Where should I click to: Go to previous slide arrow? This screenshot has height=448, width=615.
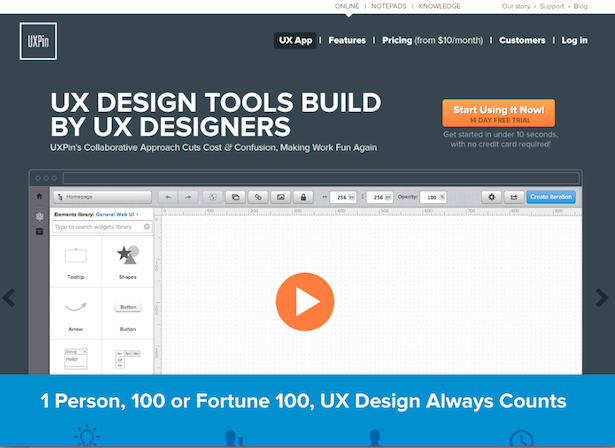[9, 298]
